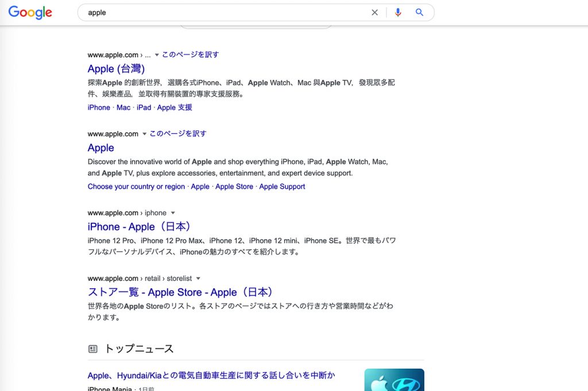Click the blue magnifier search icon
This screenshot has height=391, width=588.
(419, 13)
